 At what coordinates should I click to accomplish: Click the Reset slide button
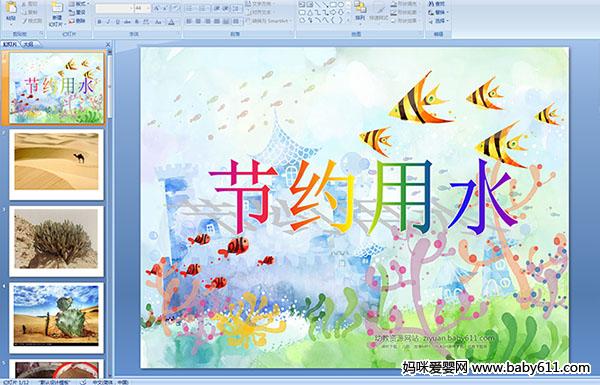point(78,12)
